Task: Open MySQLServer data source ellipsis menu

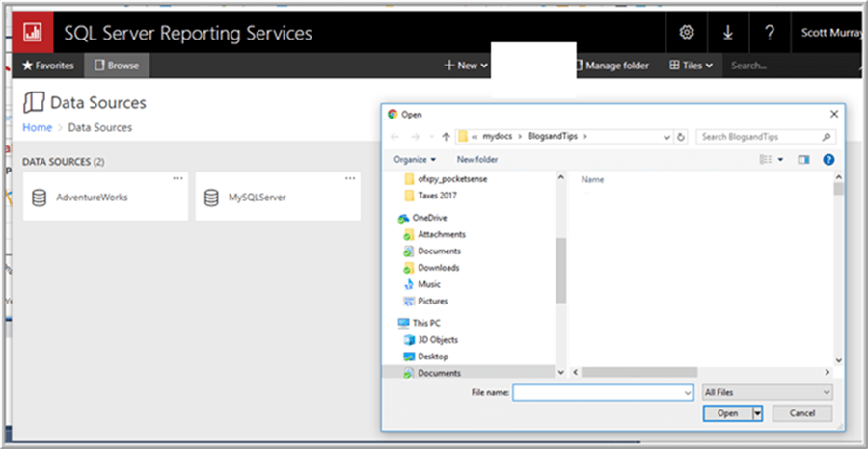Action: point(350,178)
